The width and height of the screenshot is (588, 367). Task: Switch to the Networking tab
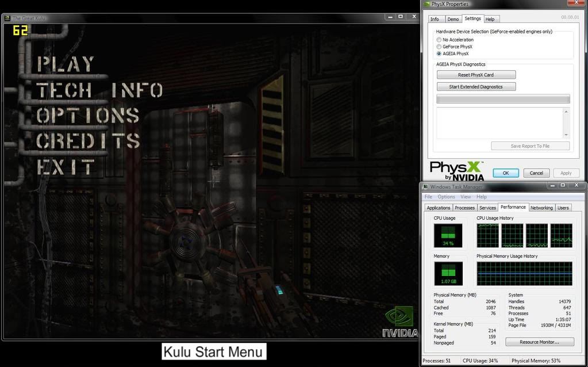(541, 207)
